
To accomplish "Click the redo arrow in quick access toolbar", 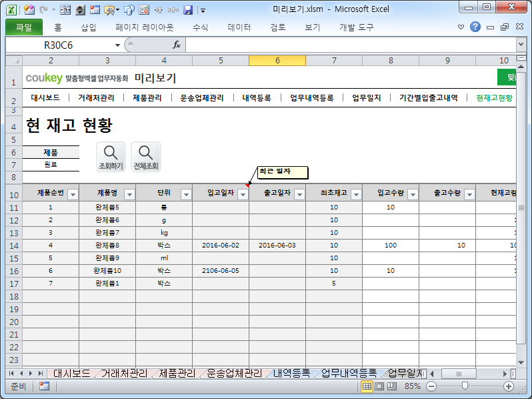I will click(43, 10).
